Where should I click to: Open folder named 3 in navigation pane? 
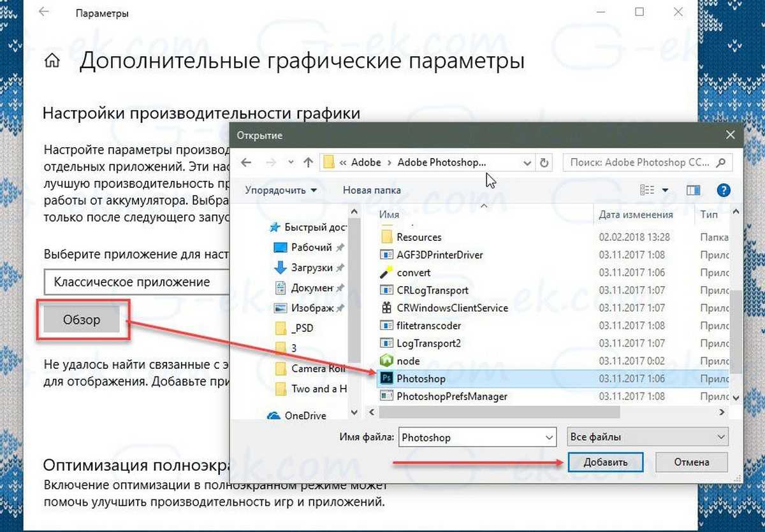pyautogui.click(x=285, y=349)
